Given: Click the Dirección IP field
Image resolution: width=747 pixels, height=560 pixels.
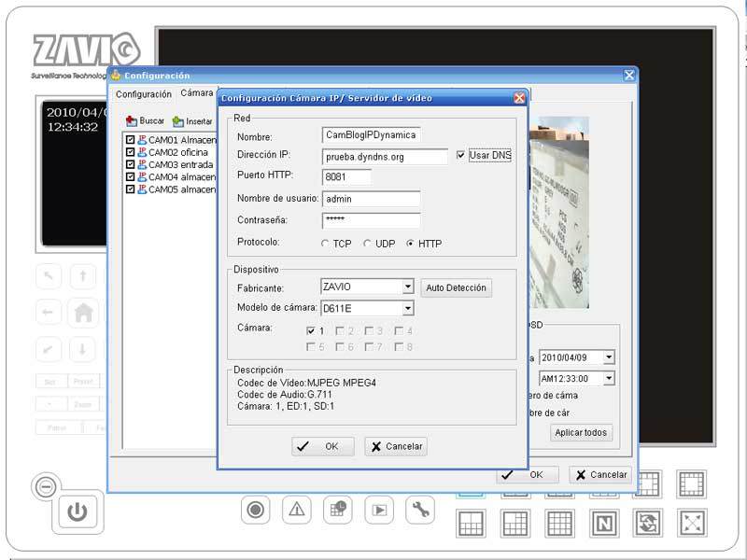Looking at the screenshot, I should pyautogui.click(x=385, y=157).
